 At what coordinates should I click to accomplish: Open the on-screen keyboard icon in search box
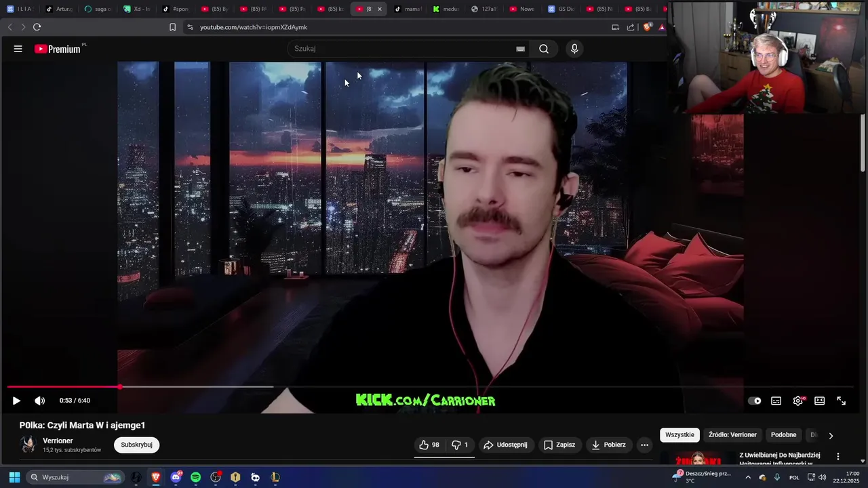coord(520,49)
